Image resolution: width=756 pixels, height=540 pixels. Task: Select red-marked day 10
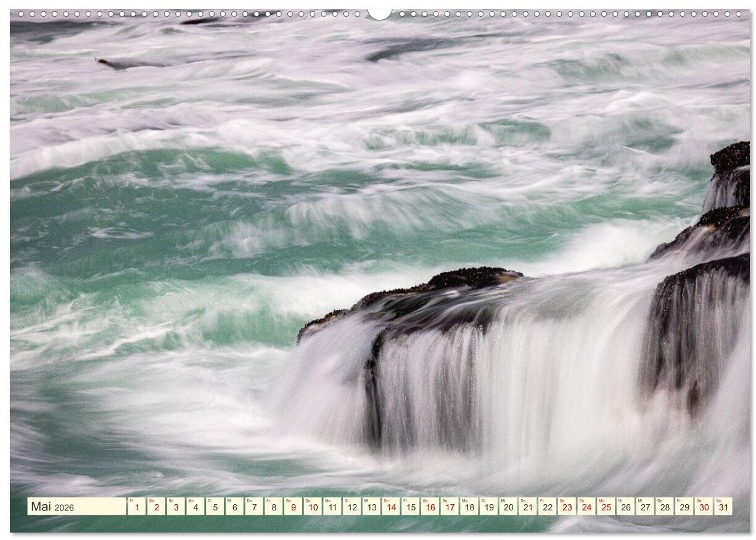[313, 507]
